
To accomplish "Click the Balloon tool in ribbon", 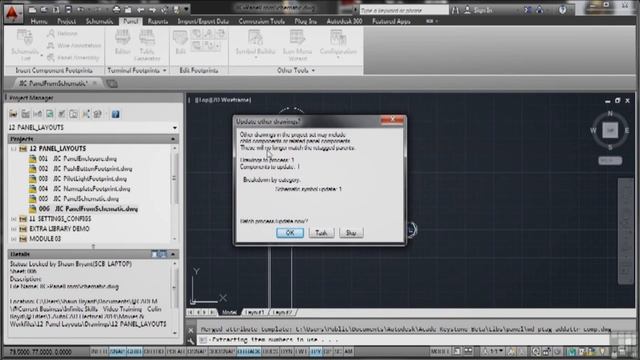I will (62, 33).
